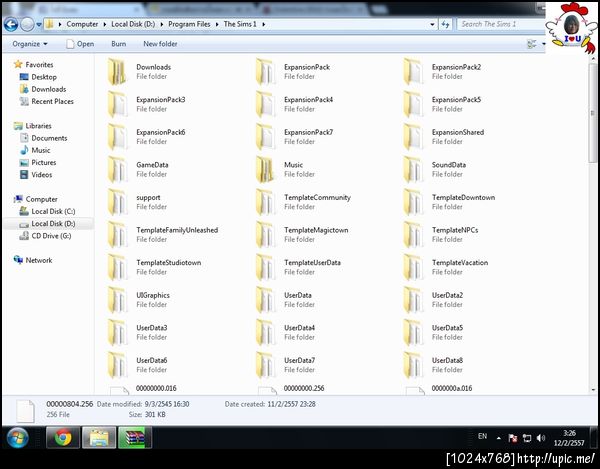
Task: Select the GameData folder icon
Action: tap(117, 169)
